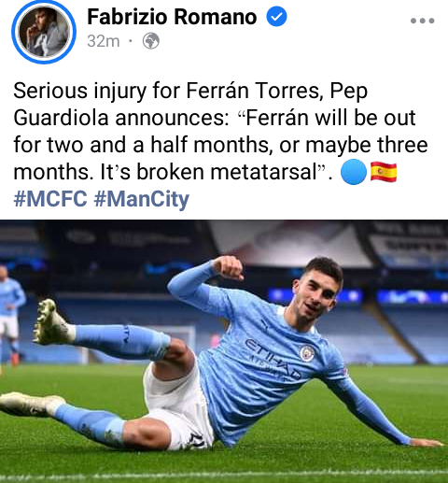Screen dimensions: 448x483
Task: Open the #ManCity hashtag
Action: [142, 199]
